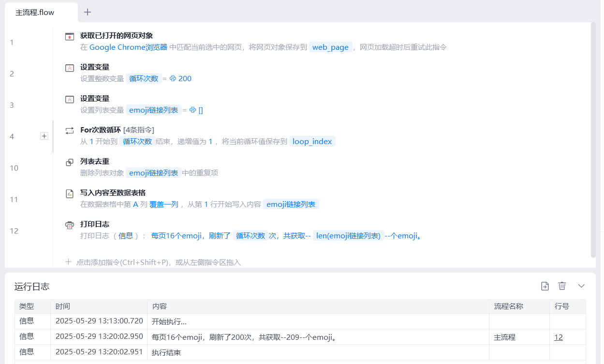Viewport: 604px width, 364px height.
Task: Click the write to data table icon
Action: 70,193
